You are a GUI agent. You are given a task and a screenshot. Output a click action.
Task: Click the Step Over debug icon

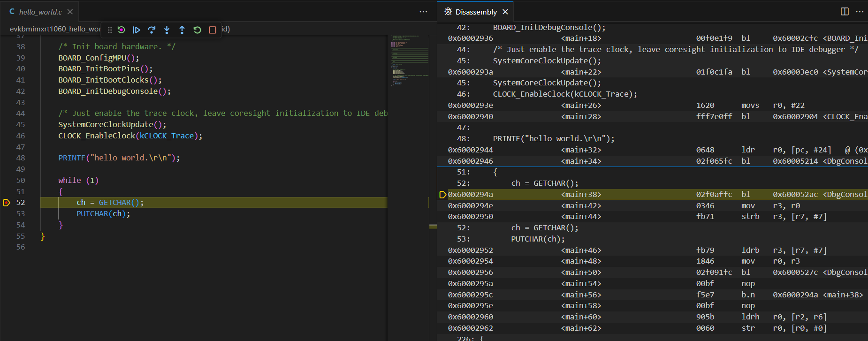coord(152,30)
